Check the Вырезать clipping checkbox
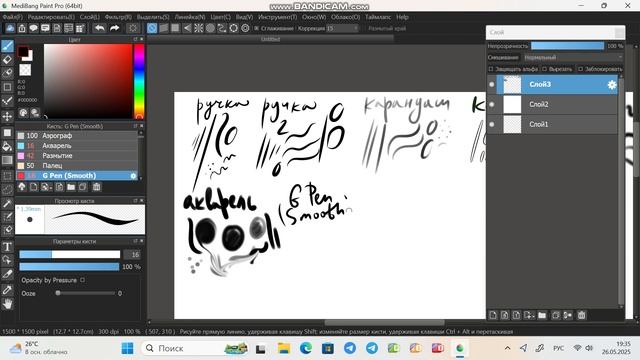The image size is (640, 360). click(544, 69)
